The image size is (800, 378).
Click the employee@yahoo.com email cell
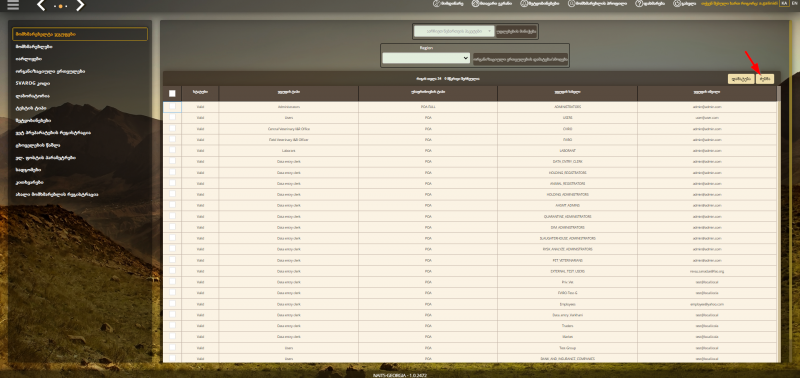pos(707,304)
